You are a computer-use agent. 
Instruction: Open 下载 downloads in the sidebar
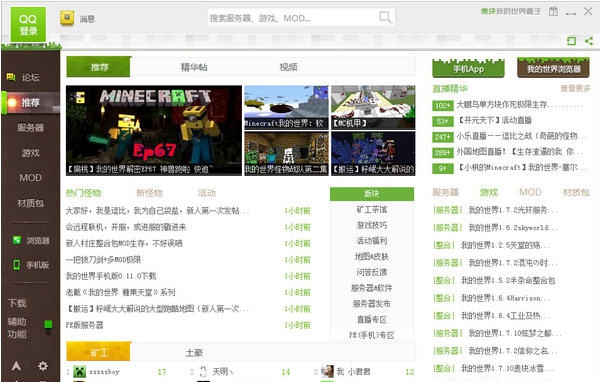coord(17,303)
